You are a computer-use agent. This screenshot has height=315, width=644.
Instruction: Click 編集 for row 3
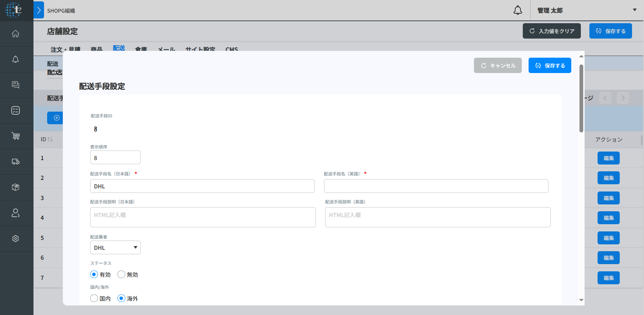click(x=608, y=198)
